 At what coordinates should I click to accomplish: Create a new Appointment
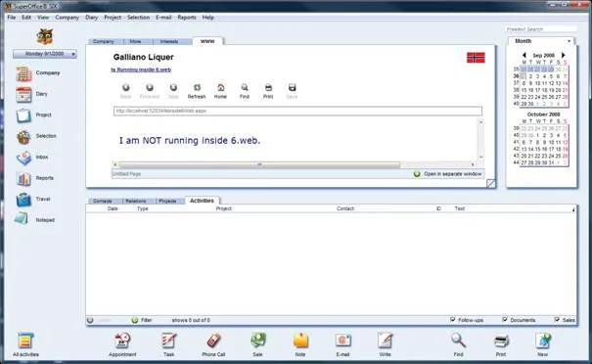(x=122, y=341)
